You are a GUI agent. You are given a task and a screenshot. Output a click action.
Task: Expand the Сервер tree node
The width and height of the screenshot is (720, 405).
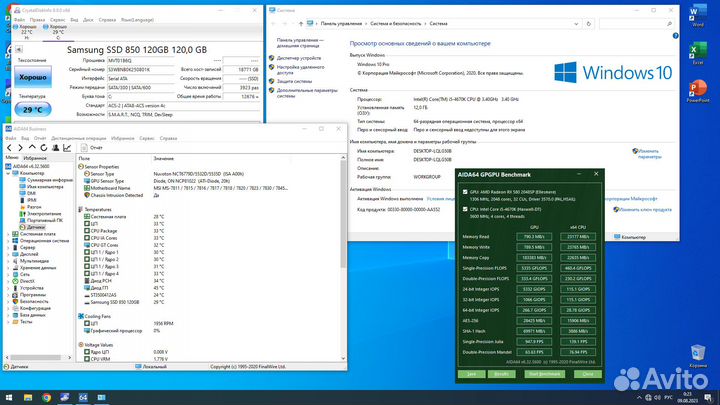(8, 248)
